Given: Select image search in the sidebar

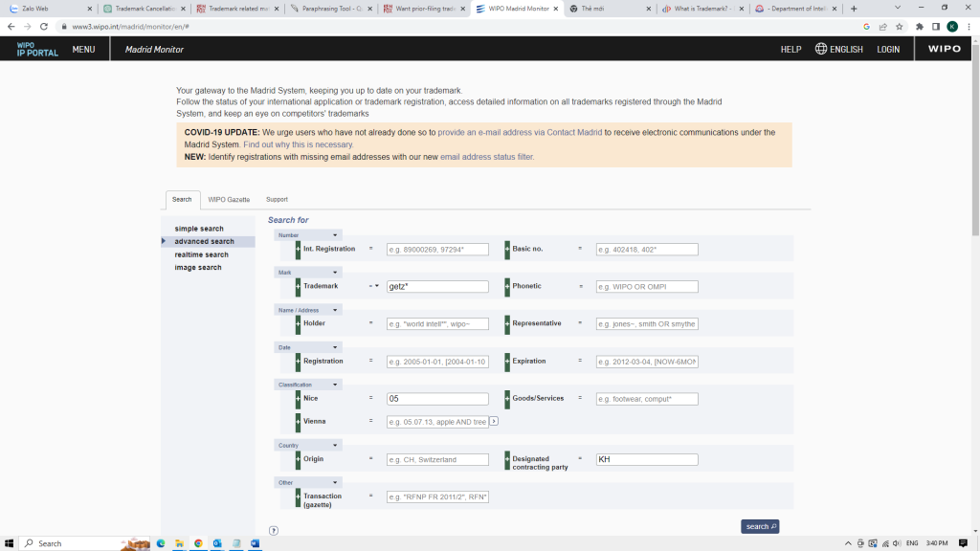Looking at the screenshot, I should click(198, 268).
